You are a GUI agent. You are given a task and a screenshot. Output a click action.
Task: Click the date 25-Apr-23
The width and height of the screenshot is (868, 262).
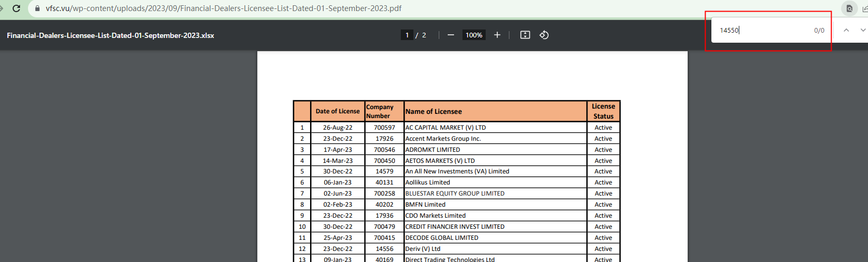[x=337, y=238]
